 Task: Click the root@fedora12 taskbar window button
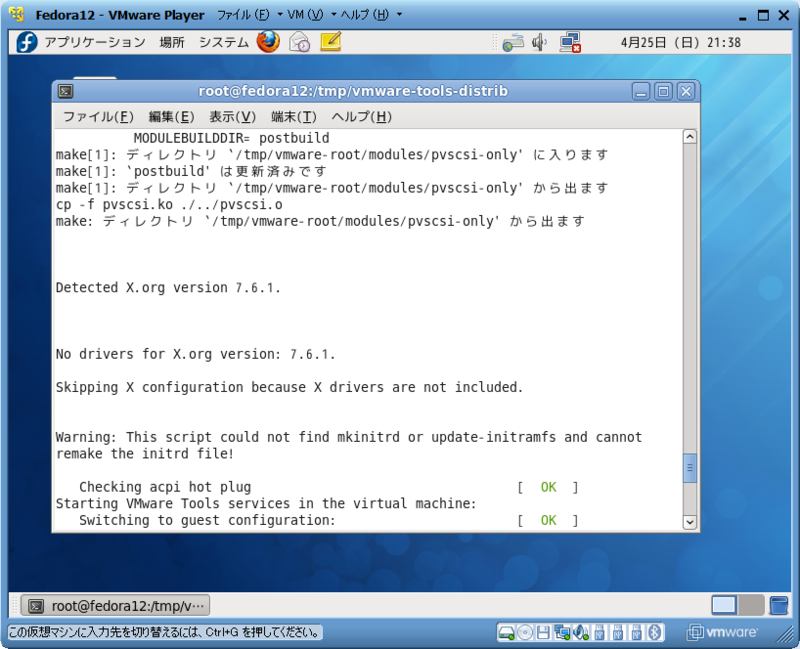click(115, 606)
